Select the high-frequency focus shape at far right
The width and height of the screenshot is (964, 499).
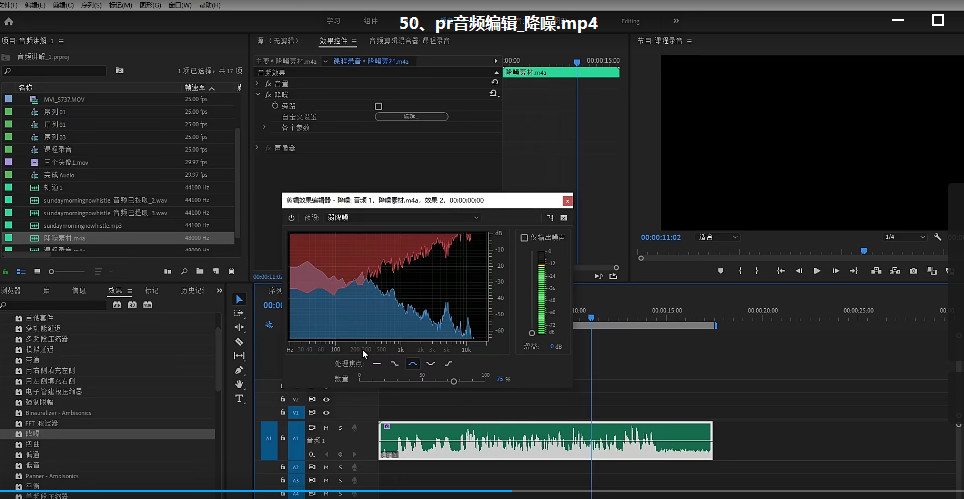coord(448,364)
